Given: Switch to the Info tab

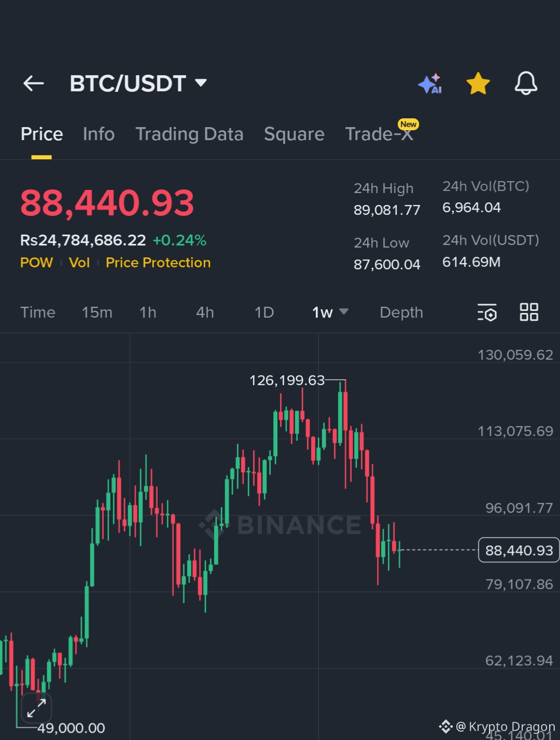Looking at the screenshot, I should (x=99, y=134).
